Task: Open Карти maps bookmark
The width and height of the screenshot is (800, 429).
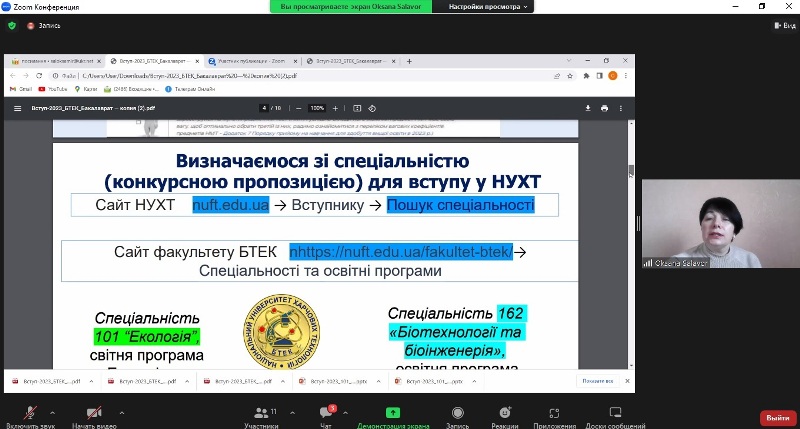Action: (x=86, y=89)
